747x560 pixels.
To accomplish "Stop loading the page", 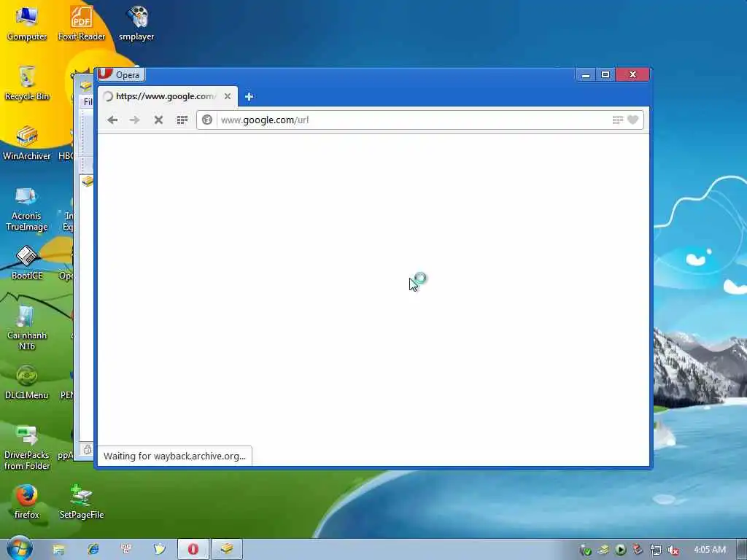I will click(158, 120).
